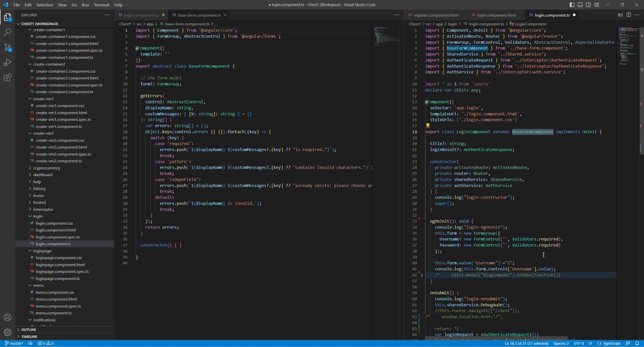Switch to register.component.html tab
Viewport: 644px width, 347px height.
435,15
